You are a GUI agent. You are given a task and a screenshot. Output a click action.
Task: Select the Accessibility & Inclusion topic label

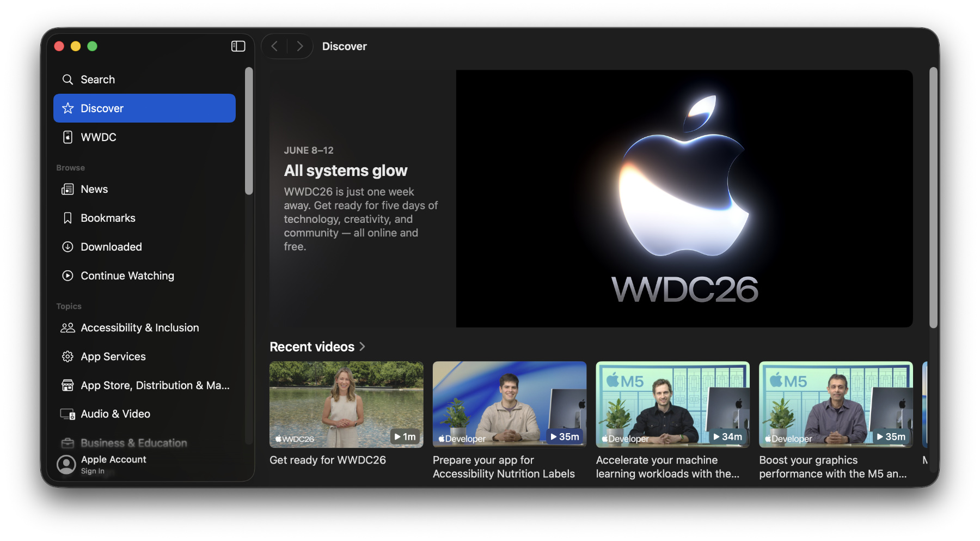click(x=140, y=327)
